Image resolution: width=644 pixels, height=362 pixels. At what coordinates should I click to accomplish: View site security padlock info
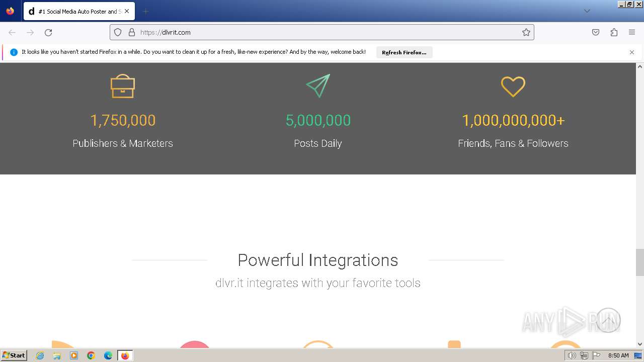pos(132,32)
